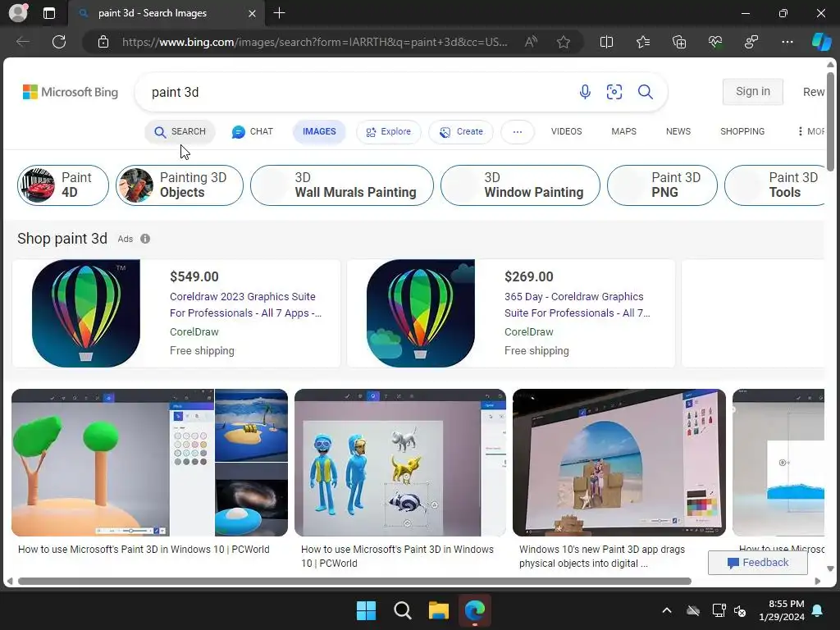This screenshot has width=840, height=630.
Task: Close the paint 3d Search Images tab
Action: tap(252, 13)
